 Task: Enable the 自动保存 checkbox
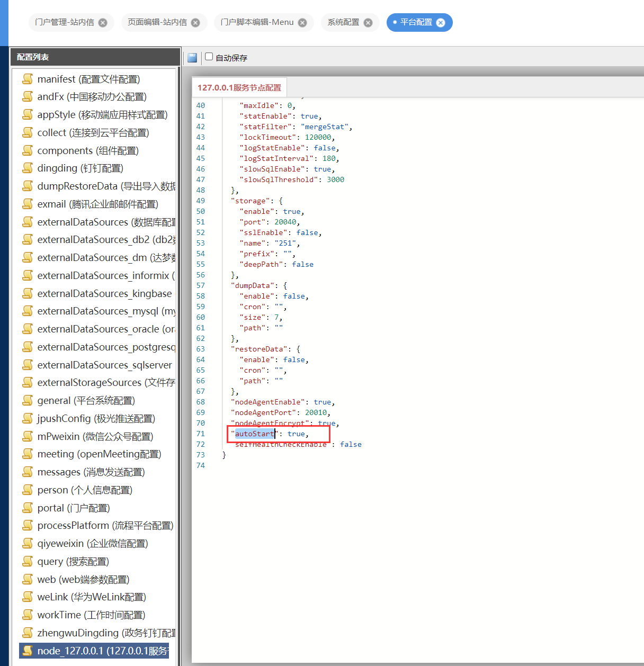209,57
